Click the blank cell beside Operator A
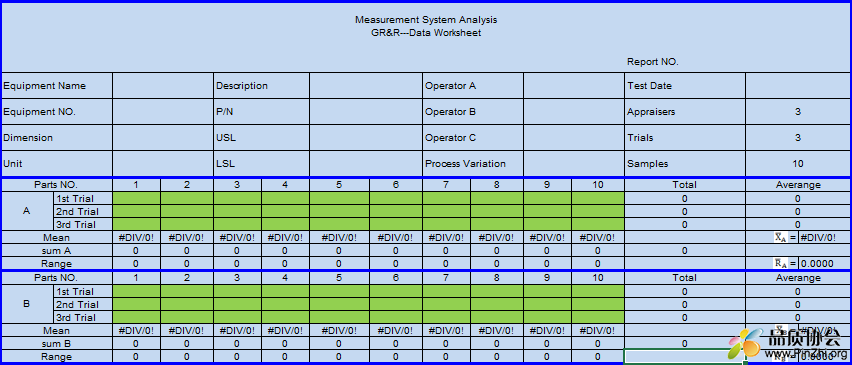 coord(574,86)
